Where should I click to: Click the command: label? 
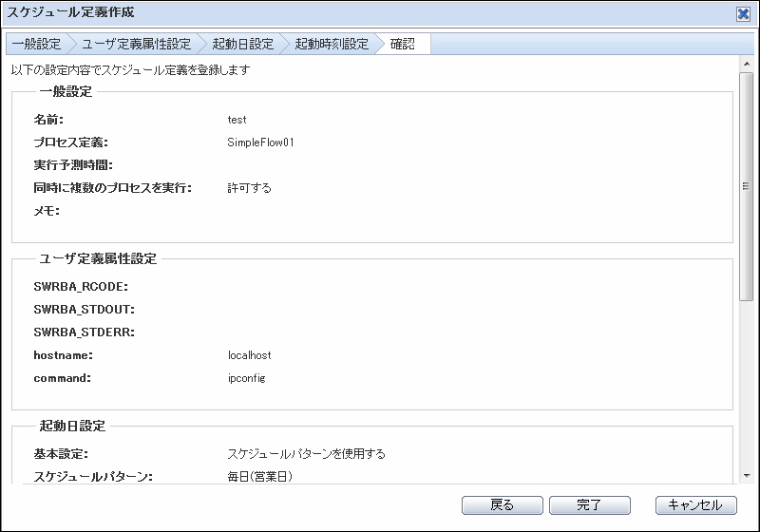click(63, 378)
